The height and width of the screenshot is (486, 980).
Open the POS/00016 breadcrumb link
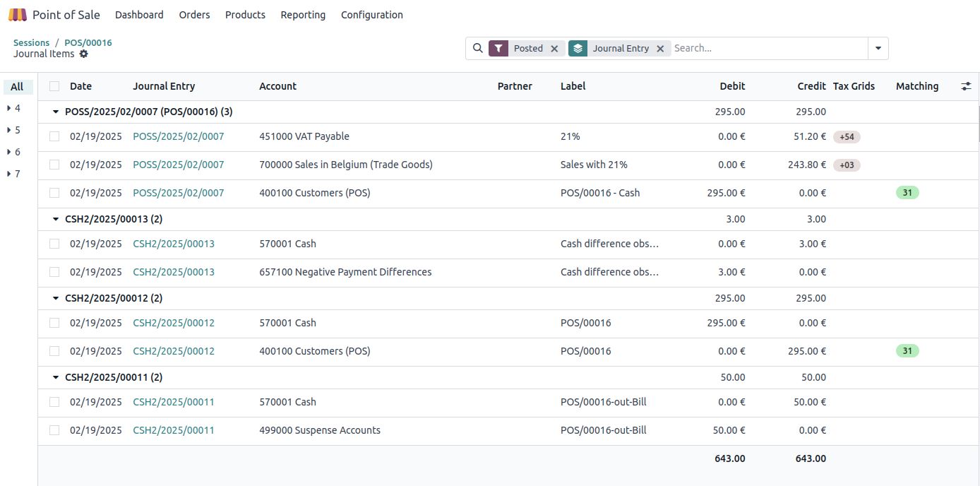pos(88,42)
